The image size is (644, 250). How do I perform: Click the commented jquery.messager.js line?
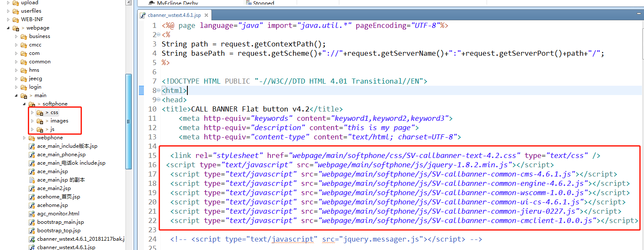[326, 239]
